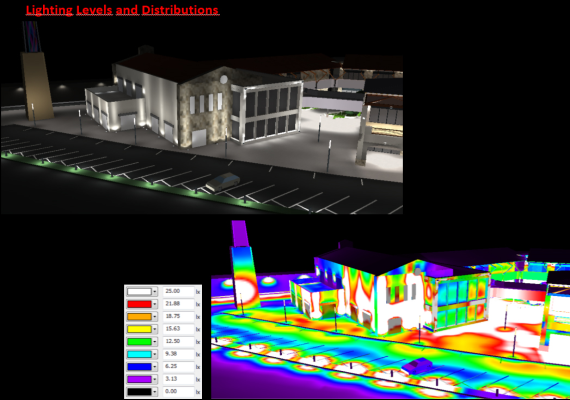This screenshot has width=570, height=400.
Task: Expand the dropdown arrow next to red swatch
Action: [x=154, y=304]
